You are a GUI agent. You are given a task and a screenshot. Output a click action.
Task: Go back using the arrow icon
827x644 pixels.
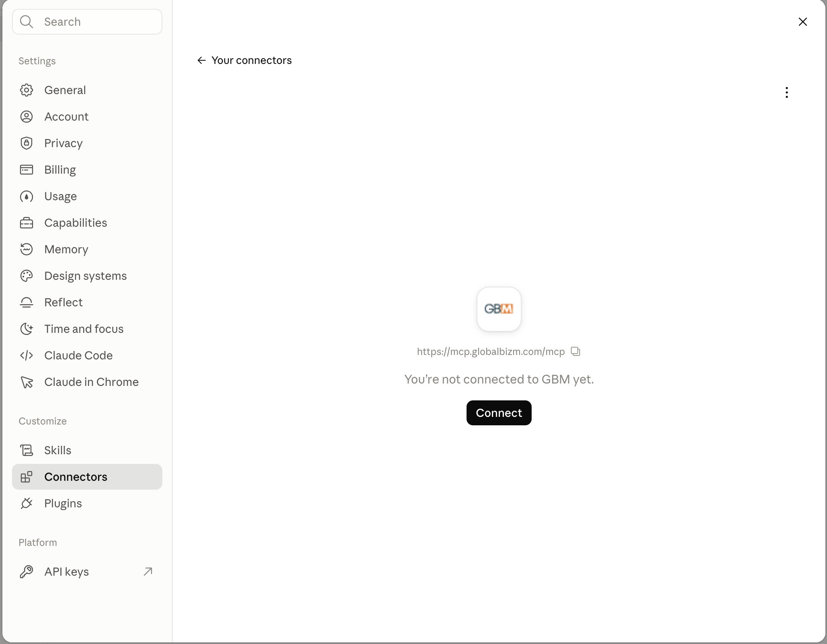click(x=202, y=60)
